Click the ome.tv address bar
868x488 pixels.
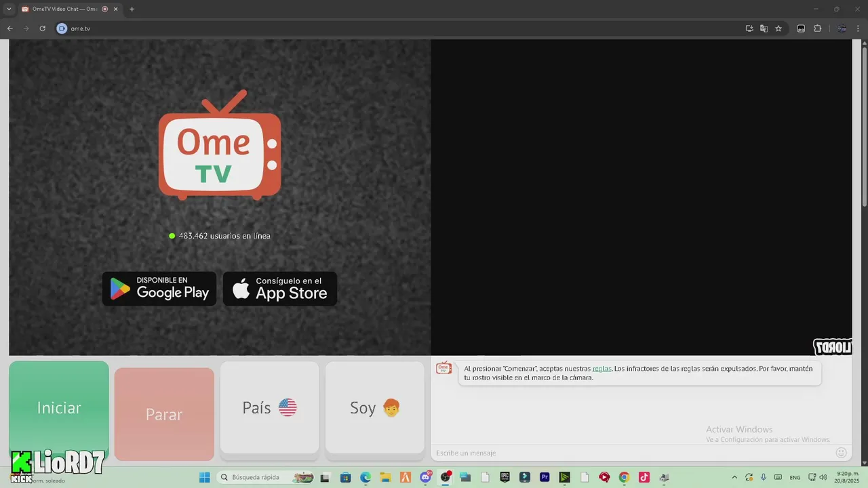pyautogui.click(x=400, y=28)
